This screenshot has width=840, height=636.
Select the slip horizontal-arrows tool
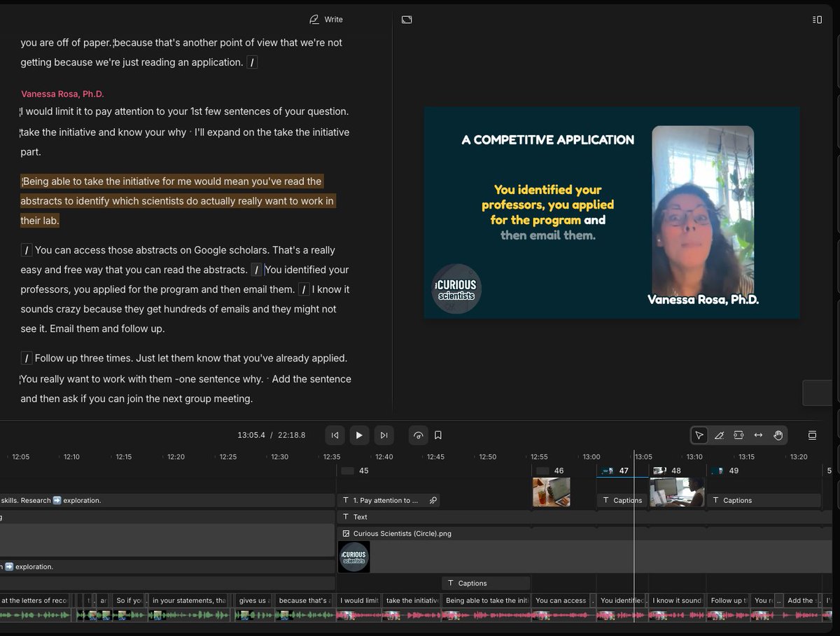[x=758, y=435]
